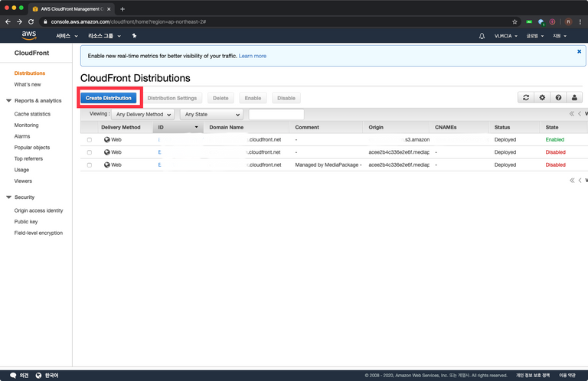Click the browser back arrow
Viewport: 588px width, 381px height.
pyautogui.click(x=8, y=21)
